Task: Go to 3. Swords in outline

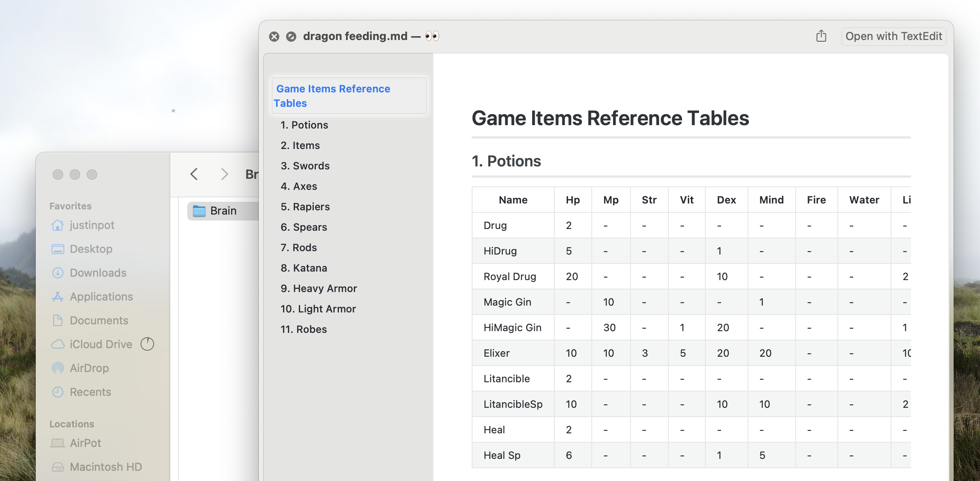Action: pos(305,166)
